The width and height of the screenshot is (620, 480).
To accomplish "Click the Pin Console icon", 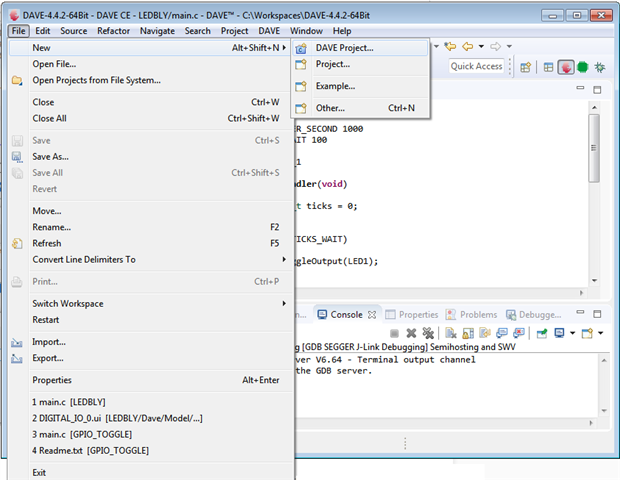I will (542, 333).
